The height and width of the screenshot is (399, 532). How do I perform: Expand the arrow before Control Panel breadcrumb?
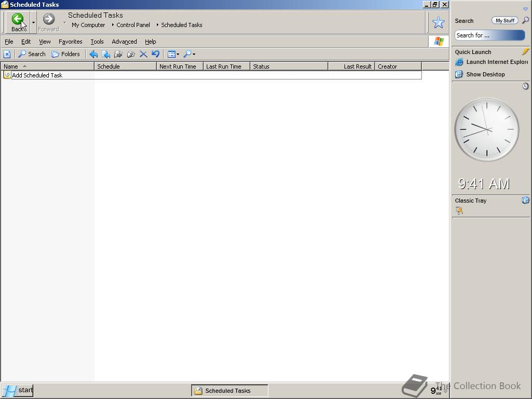coord(113,25)
